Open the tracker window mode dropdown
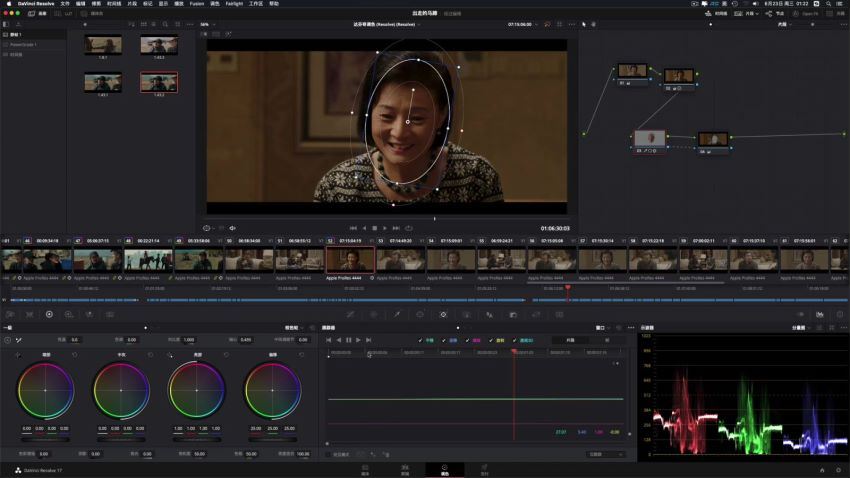The image size is (850, 478). click(x=602, y=328)
